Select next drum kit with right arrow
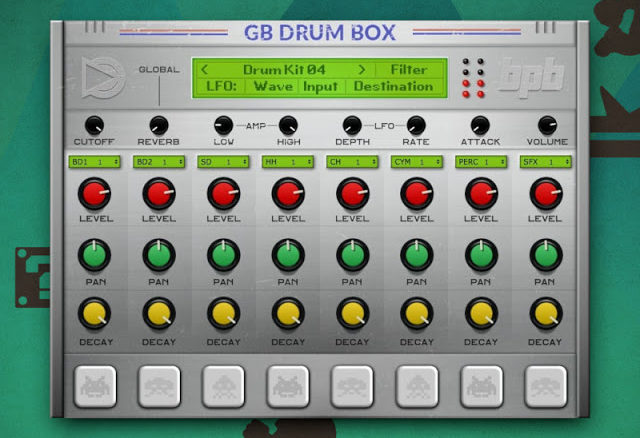The image size is (640, 438). point(361,70)
